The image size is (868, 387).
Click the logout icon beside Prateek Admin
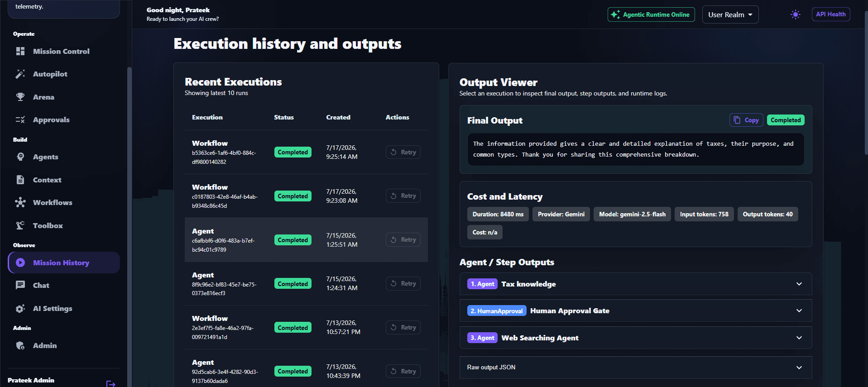111,384
